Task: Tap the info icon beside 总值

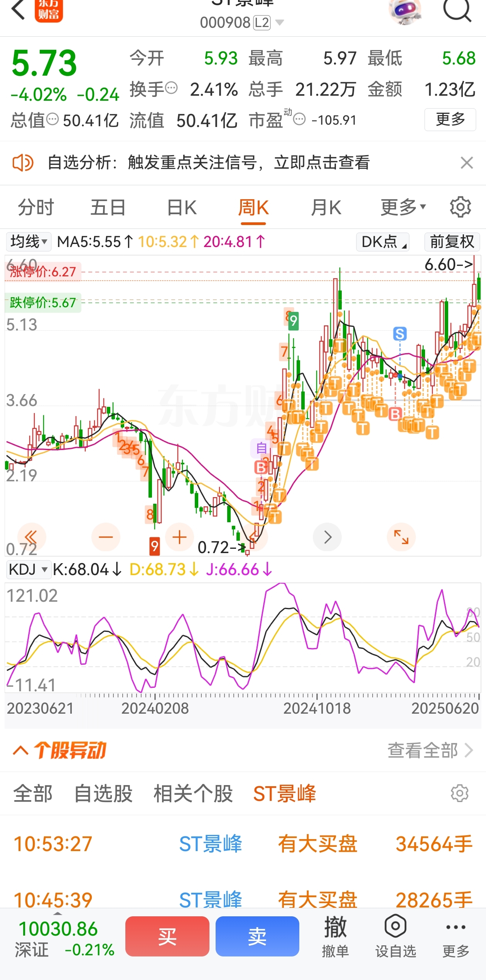Action: (x=52, y=119)
